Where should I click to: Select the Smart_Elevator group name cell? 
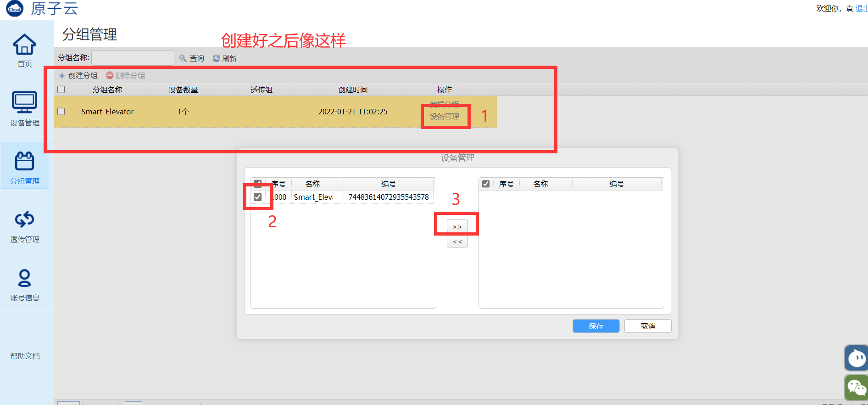coord(107,112)
